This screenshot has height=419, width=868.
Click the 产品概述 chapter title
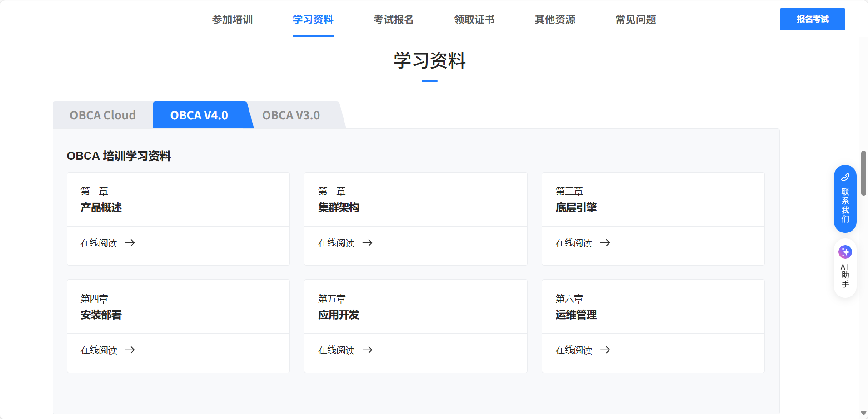(x=101, y=208)
